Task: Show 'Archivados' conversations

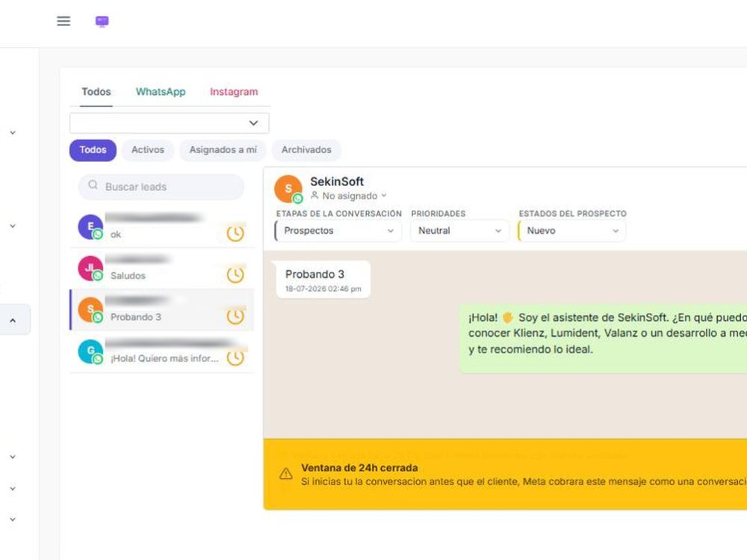Action: click(306, 150)
